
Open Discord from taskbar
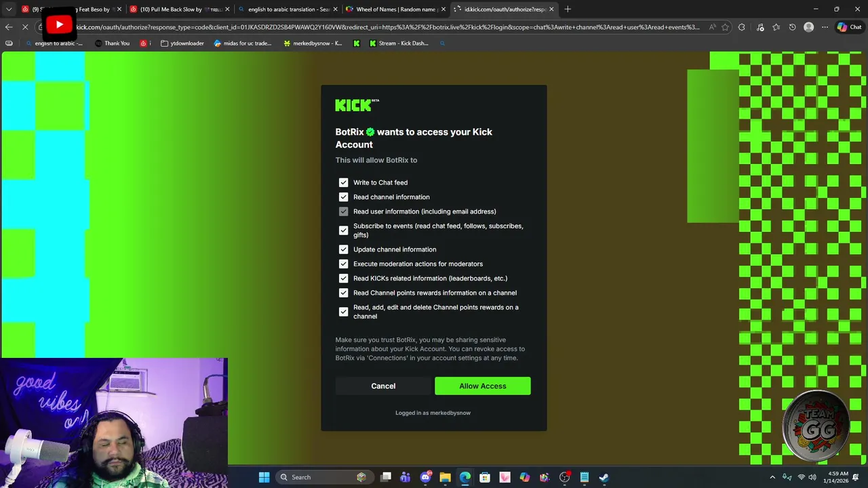click(x=425, y=477)
